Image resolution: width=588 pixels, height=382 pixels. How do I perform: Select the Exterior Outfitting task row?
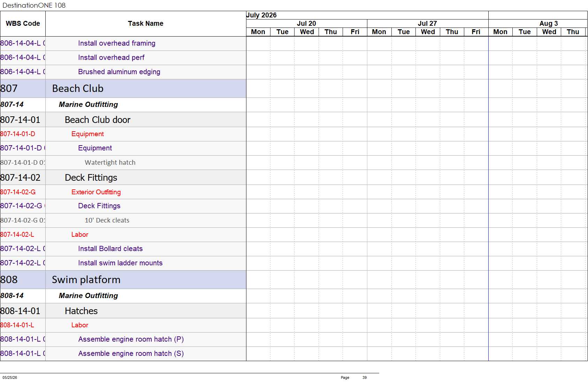pos(123,192)
